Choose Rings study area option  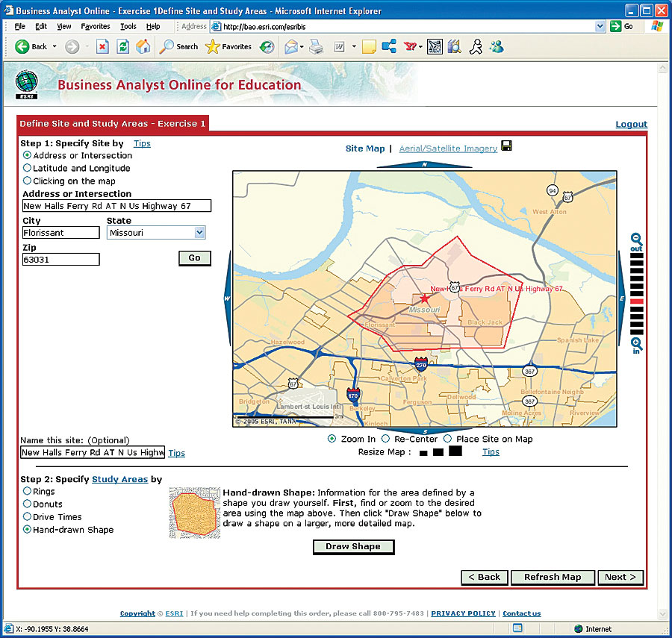point(27,491)
